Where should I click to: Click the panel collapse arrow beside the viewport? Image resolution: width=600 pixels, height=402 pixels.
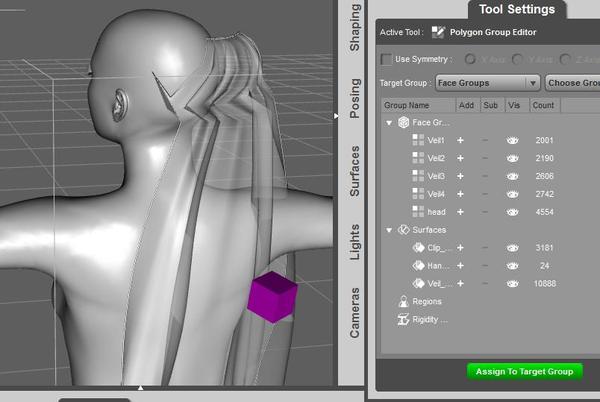click(x=336, y=116)
